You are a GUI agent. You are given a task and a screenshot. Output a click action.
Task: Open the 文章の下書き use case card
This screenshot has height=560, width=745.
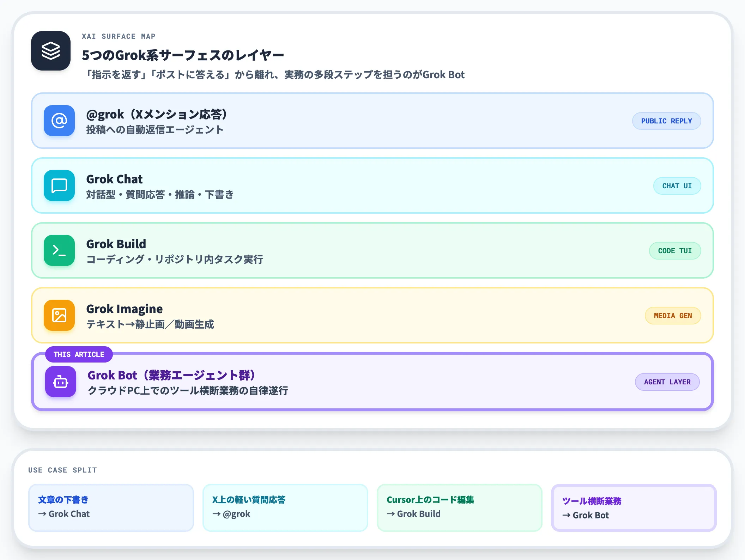tap(111, 508)
